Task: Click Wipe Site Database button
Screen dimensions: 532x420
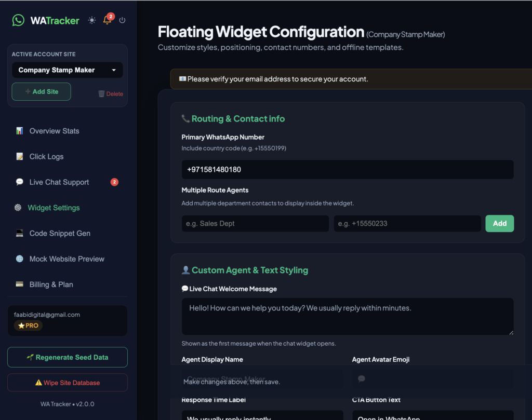Action: (68, 383)
